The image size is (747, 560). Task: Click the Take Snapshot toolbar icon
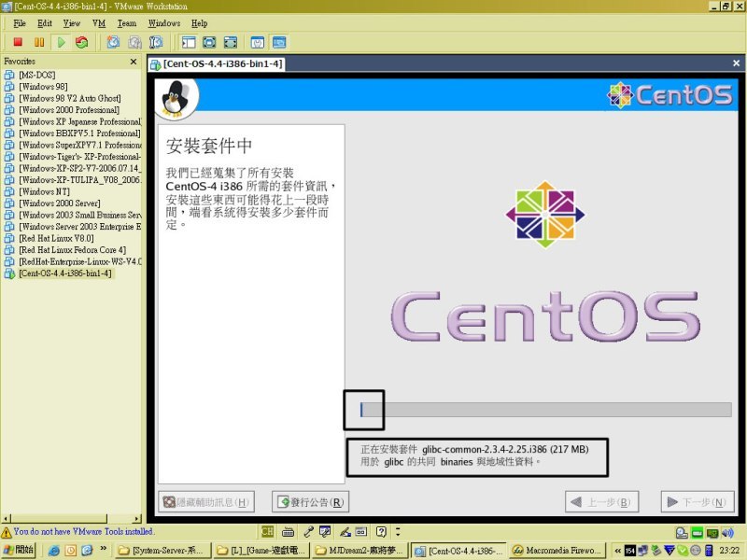point(113,42)
